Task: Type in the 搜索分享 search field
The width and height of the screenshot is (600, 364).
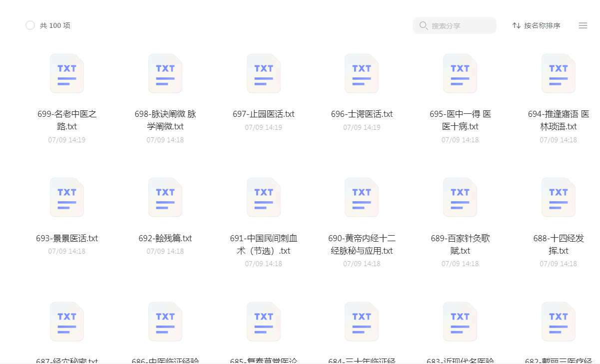Action: 460,25
